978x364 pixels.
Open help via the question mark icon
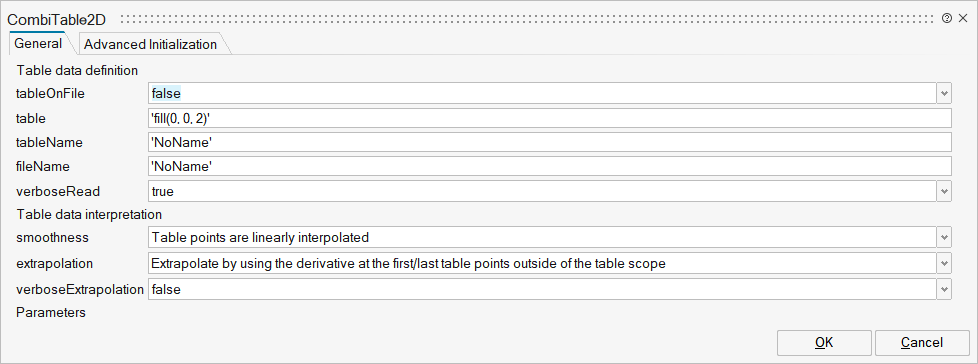[x=947, y=19]
